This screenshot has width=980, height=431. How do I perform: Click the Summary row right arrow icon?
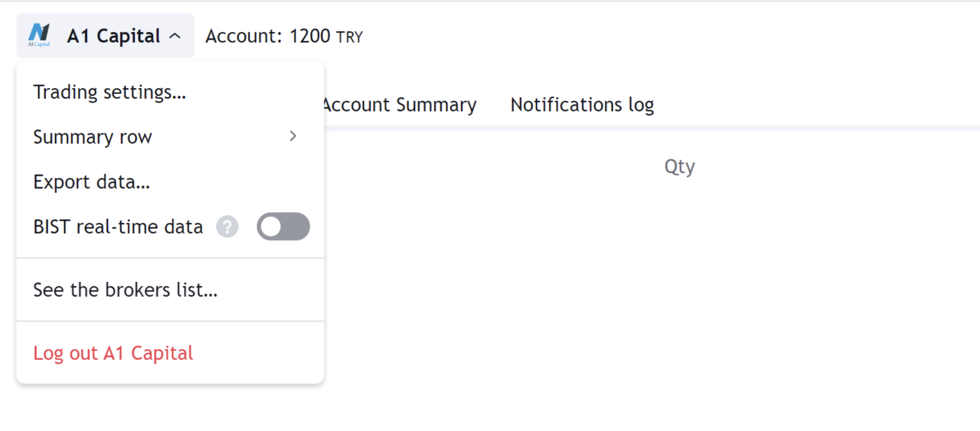point(293,137)
